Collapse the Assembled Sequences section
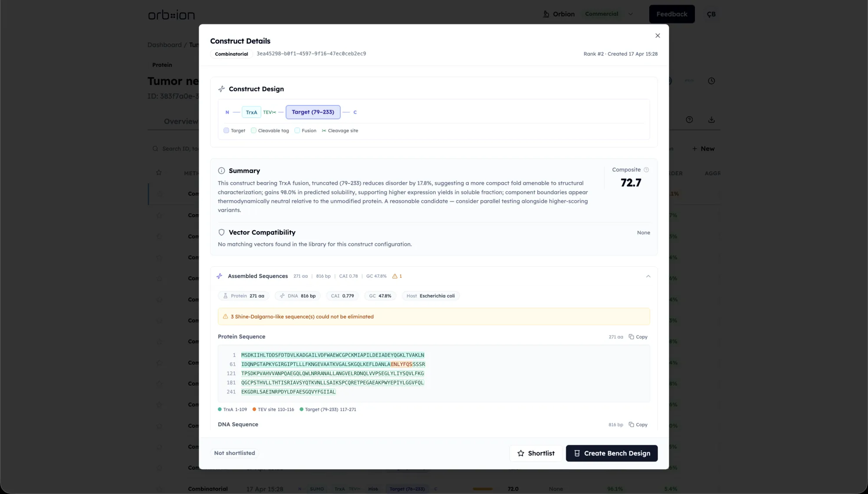The width and height of the screenshot is (868, 494). [x=648, y=276]
